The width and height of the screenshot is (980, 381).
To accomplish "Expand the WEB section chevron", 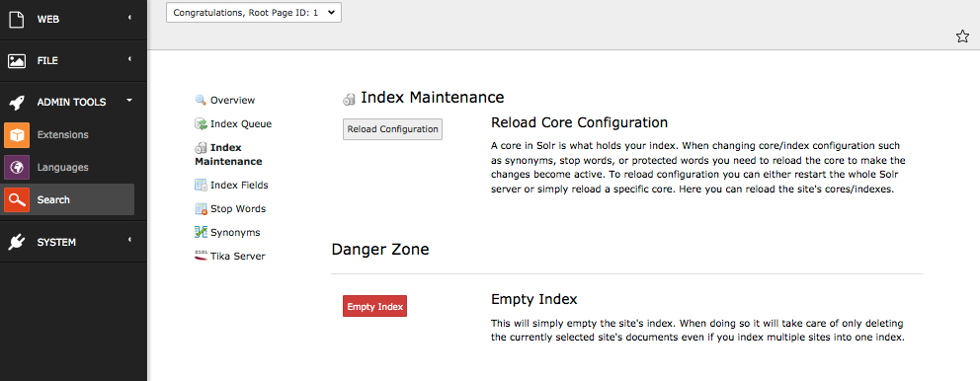I will click(130, 18).
